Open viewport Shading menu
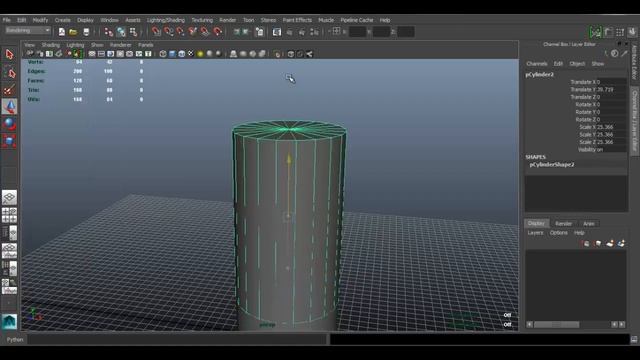 point(51,45)
